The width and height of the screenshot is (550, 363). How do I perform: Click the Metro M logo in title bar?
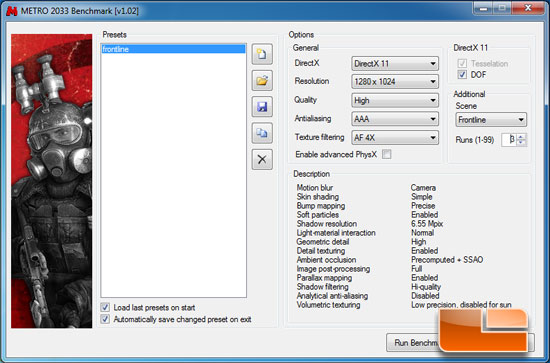(12, 11)
